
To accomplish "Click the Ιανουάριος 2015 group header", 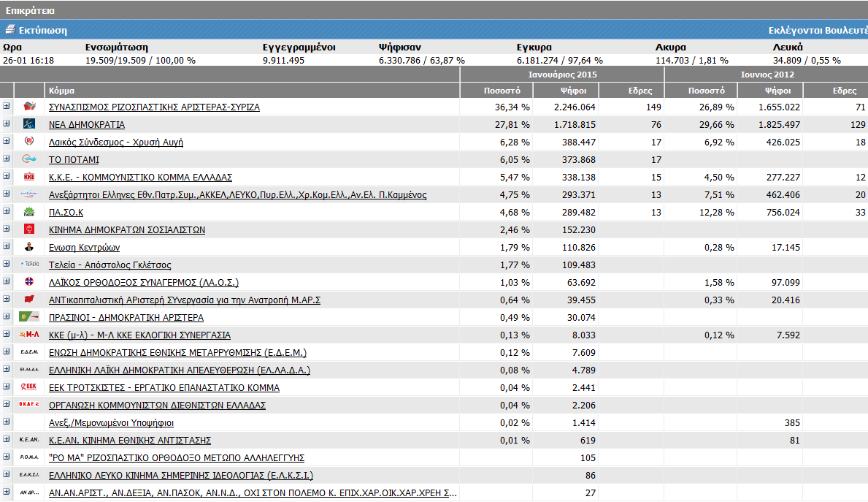I will pyautogui.click(x=562, y=75).
